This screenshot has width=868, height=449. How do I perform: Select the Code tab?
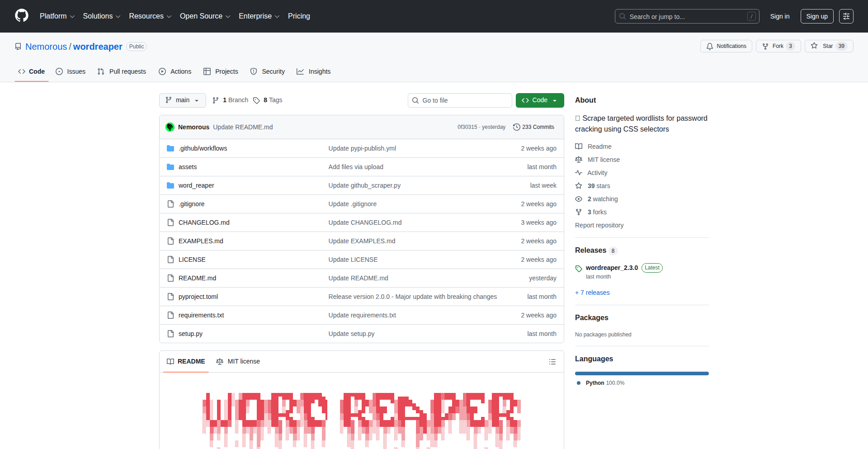(x=32, y=71)
